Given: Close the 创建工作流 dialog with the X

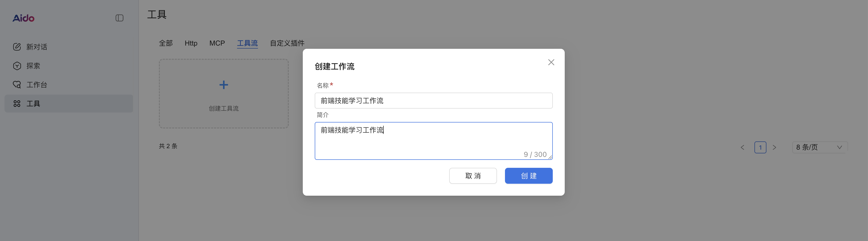Looking at the screenshot, I should point(551,62).
